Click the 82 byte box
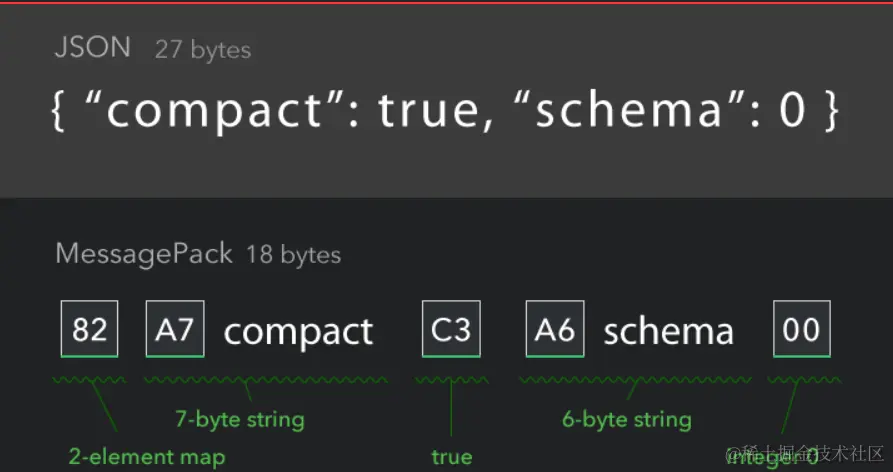Image resolution: width=893 pixels, height=472 pixels. tap(89, 329)
